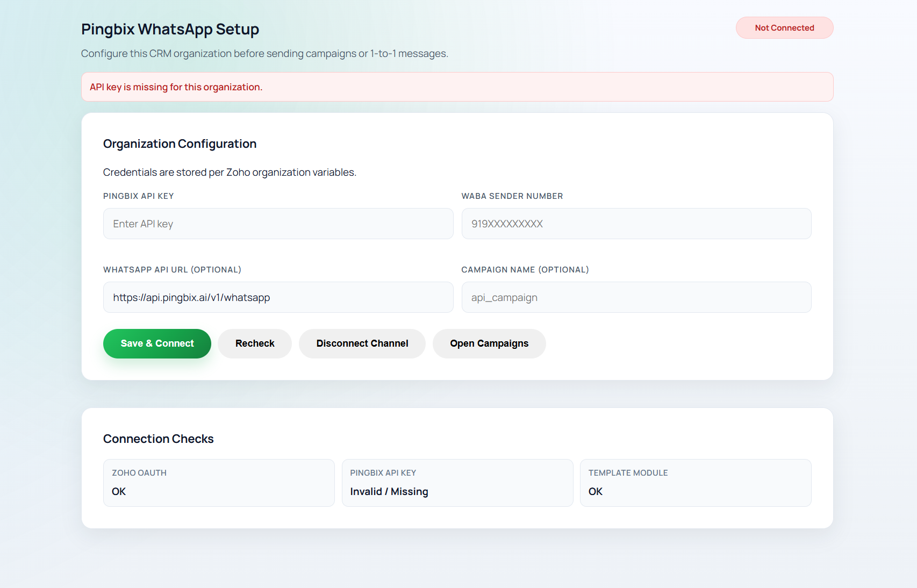Viewport: 917px width, 588px height.
Task: Click the Pingbix WhatsApp Setup title
Action: tap(170, 29)
